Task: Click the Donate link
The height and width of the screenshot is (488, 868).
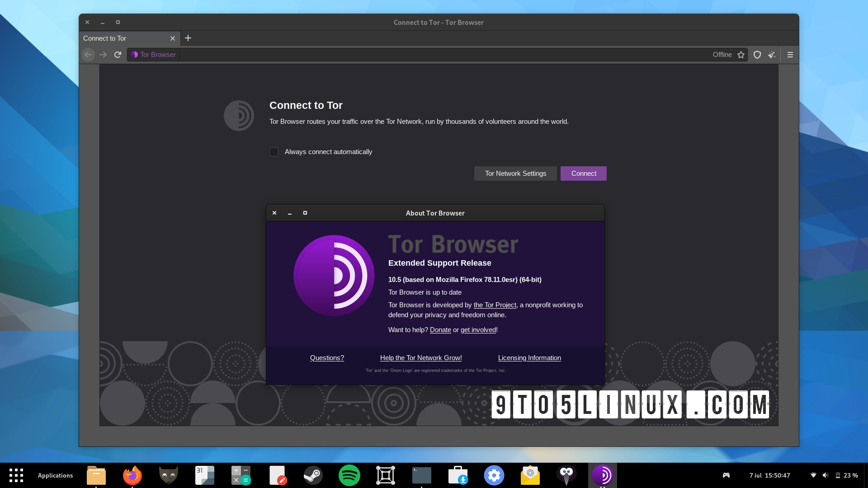Action: [440, 330]
